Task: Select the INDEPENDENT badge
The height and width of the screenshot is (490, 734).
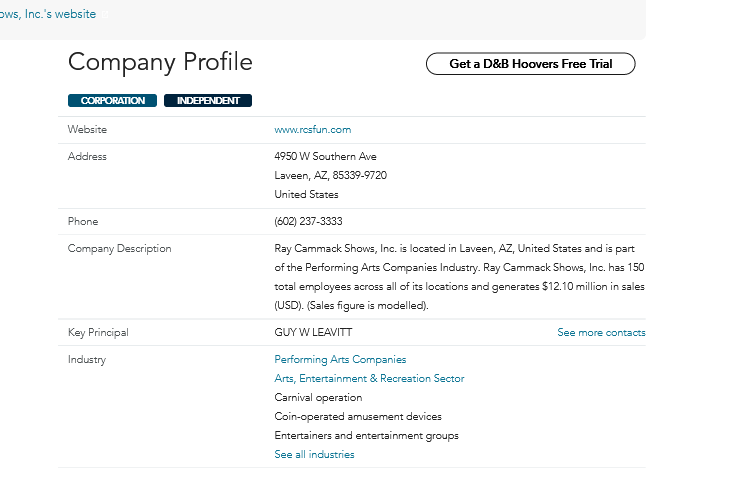Action: [208, 101]
